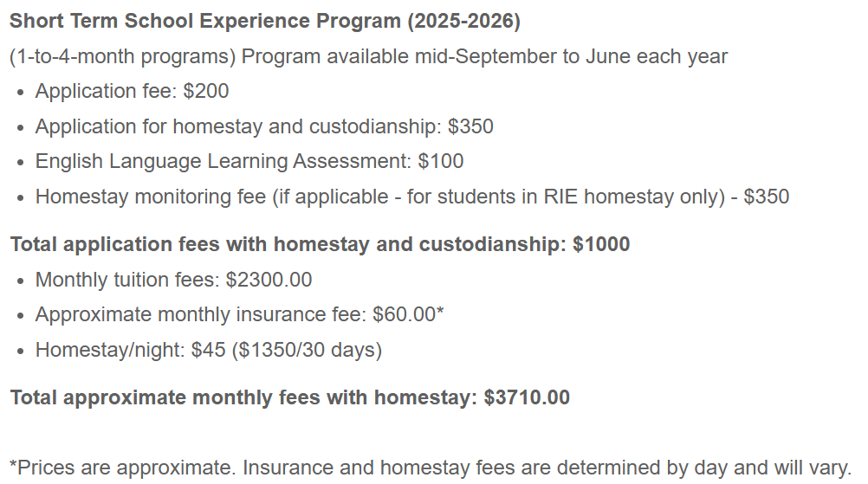
Task: Click the bullet before Monthly tuition fees
Action: tap(21, 281)
